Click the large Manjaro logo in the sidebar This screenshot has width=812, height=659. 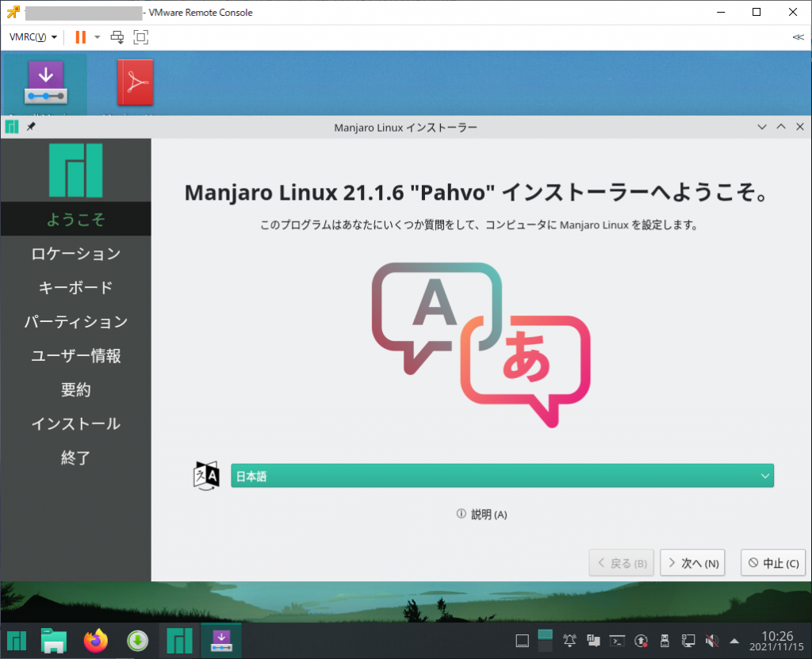pyautogui.click(x=76, y=170)
